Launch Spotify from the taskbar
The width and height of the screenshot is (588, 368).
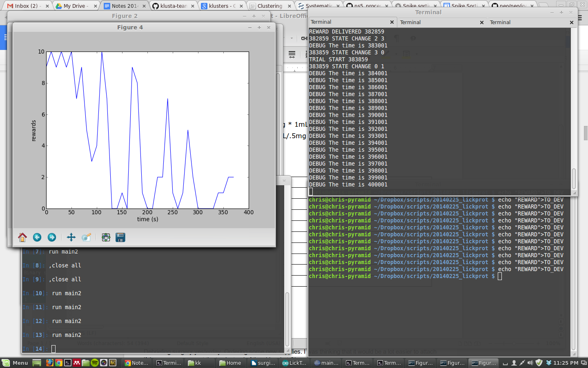(x=95, y=363)
